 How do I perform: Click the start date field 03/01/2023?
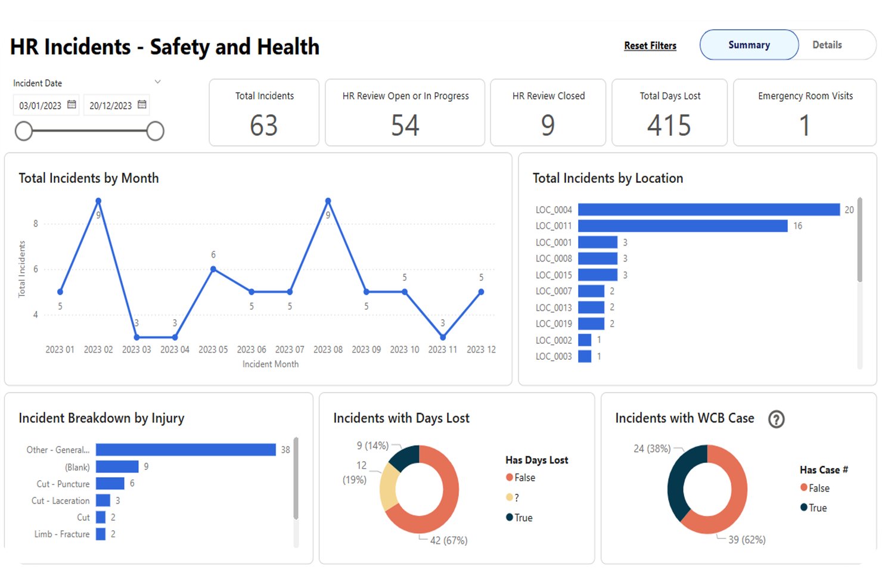click(x=46, y=105)
